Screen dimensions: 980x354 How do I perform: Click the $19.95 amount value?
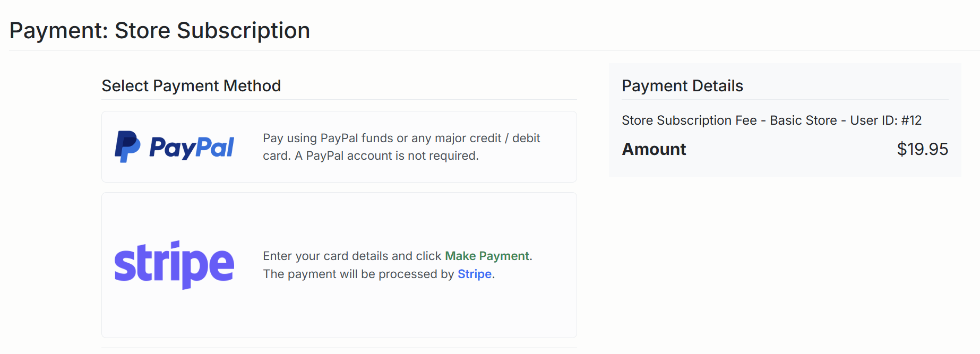pyautogui.click(x=923, y=149)
